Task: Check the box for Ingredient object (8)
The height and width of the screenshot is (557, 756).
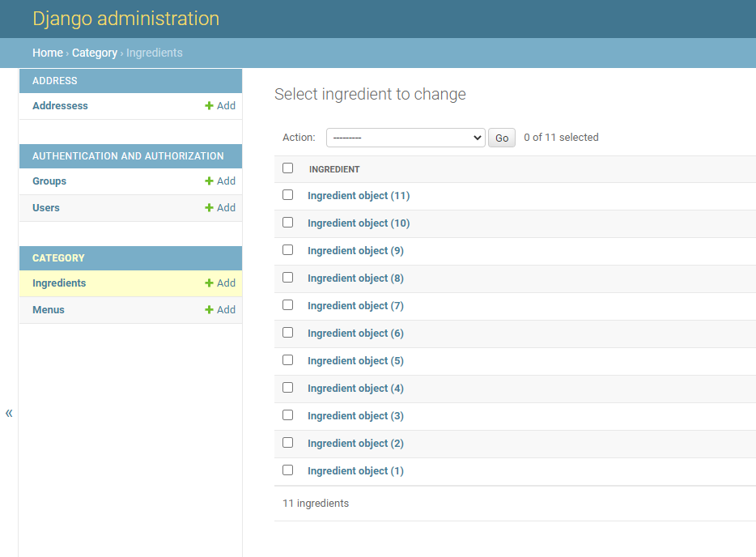Action: tap(288, 278)
